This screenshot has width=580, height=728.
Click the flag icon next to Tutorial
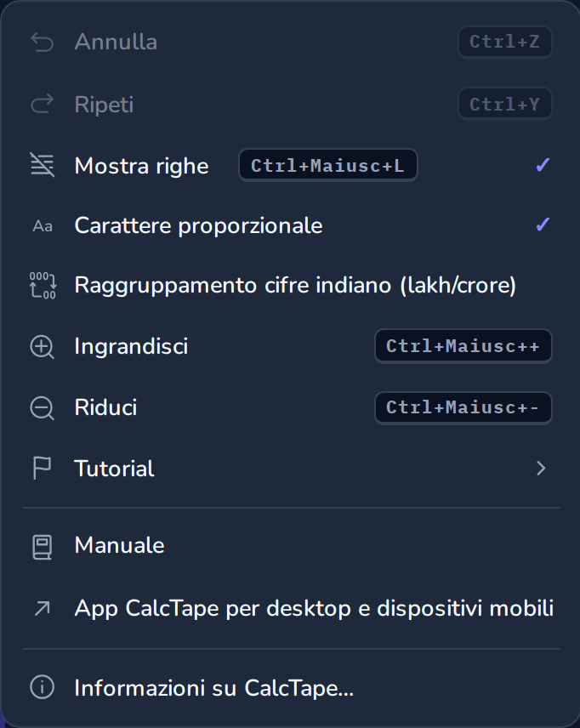pyautogui.click(x=42, y=468)
